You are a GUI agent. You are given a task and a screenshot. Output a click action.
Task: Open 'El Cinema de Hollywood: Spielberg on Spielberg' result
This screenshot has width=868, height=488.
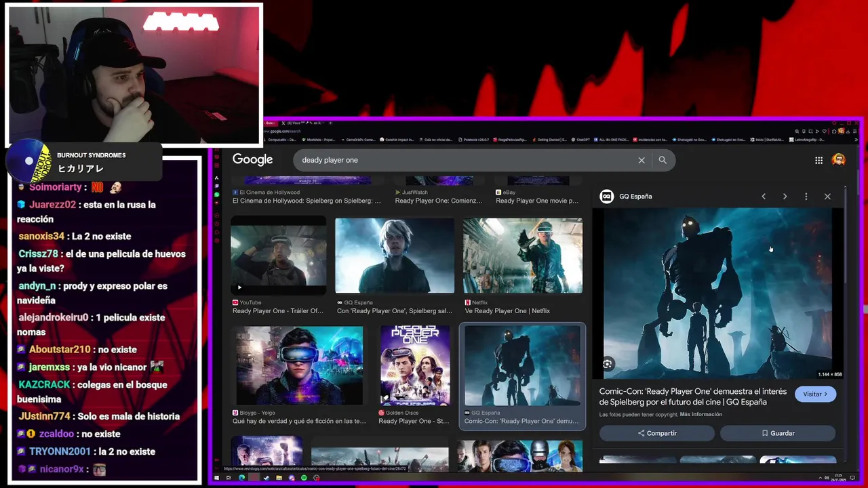[x=307, y=201]
